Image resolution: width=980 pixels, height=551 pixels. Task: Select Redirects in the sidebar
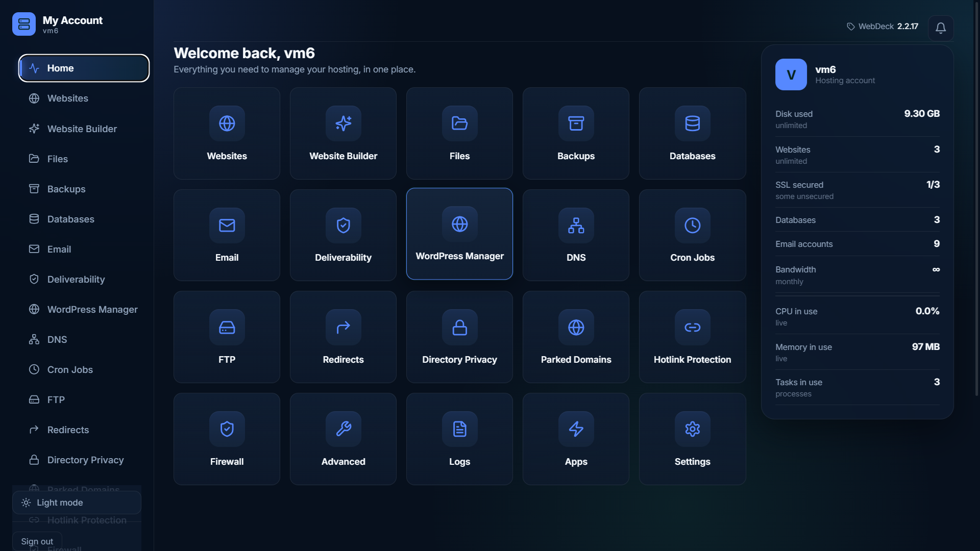(x=84, y=430)
